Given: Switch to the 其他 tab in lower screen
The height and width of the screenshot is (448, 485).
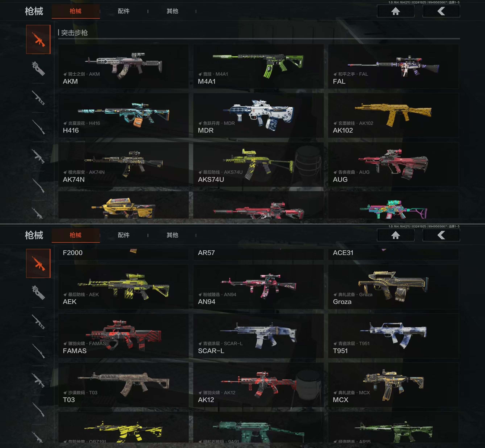Looking at the screenshot, I should point(172,235).
